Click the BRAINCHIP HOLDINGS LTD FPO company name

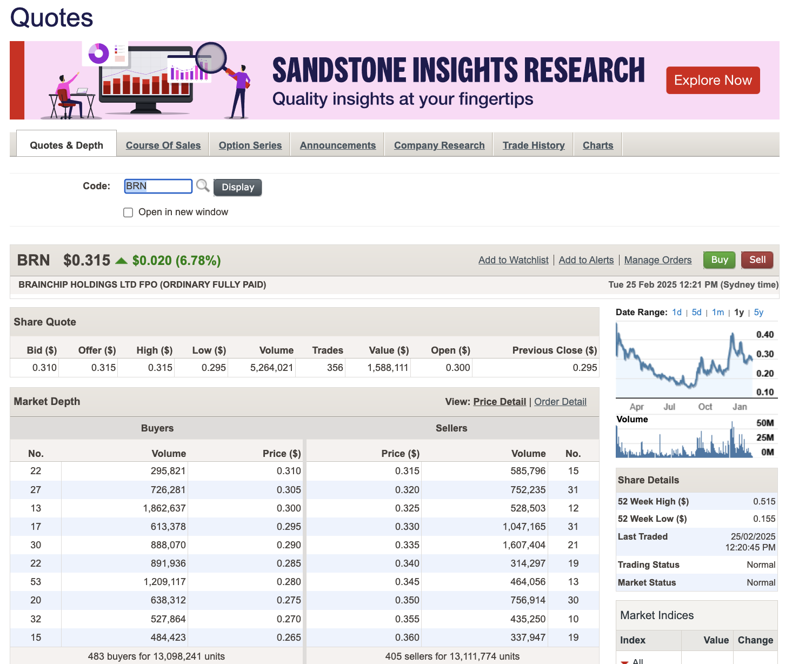coord(142,284)
